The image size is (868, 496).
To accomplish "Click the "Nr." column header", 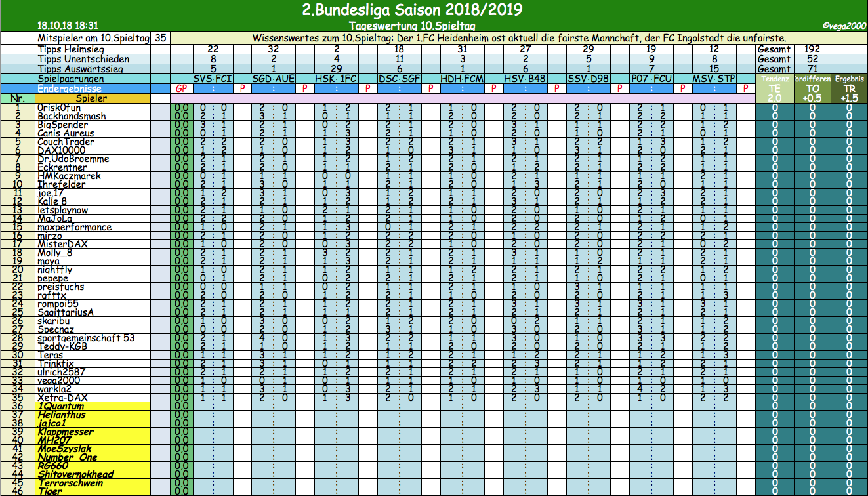I will coord(18,98).
